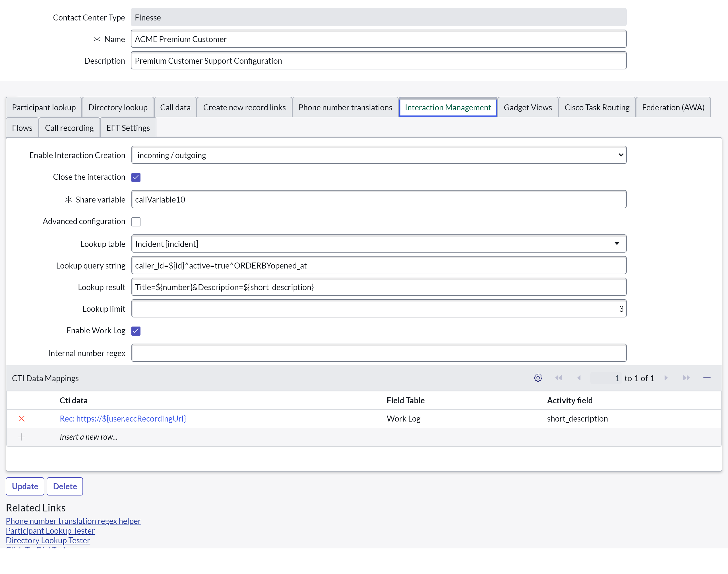Image resolution: width=728 pixels, height=574 pixels.
Task: Go to next page of mappings
Action: pyautogui.click(x=666, y=378)
